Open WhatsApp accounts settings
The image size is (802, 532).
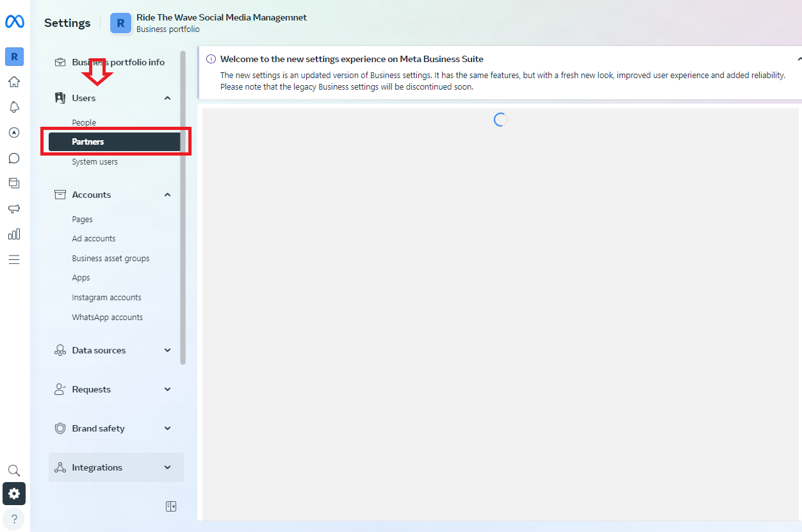tap(107, 317)
